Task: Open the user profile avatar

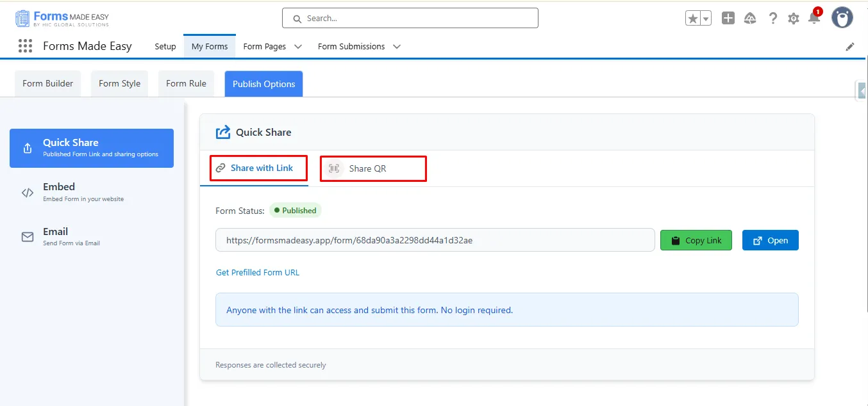Action: coord(842,18)
